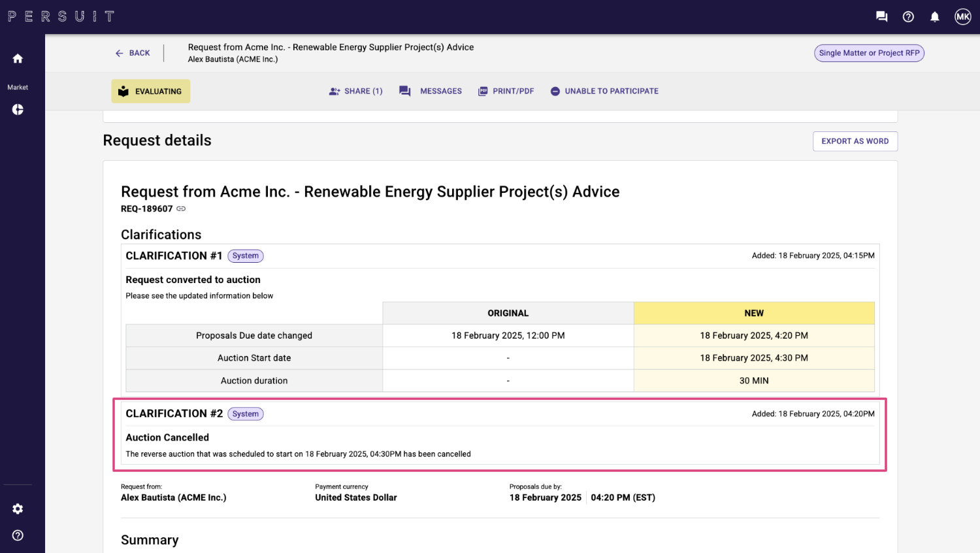Open the notifications bell
Screen dimensions: 980x553
[935, 17]
